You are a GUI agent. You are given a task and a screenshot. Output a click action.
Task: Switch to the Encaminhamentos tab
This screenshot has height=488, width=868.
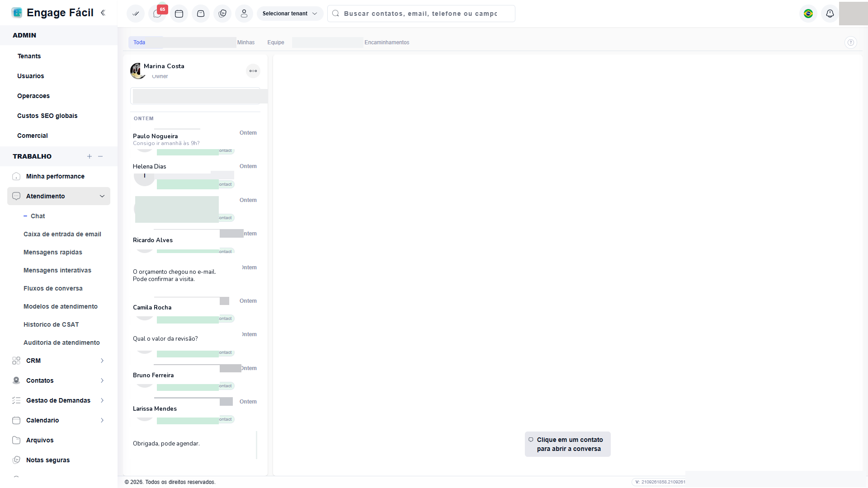tap(387, 42)
